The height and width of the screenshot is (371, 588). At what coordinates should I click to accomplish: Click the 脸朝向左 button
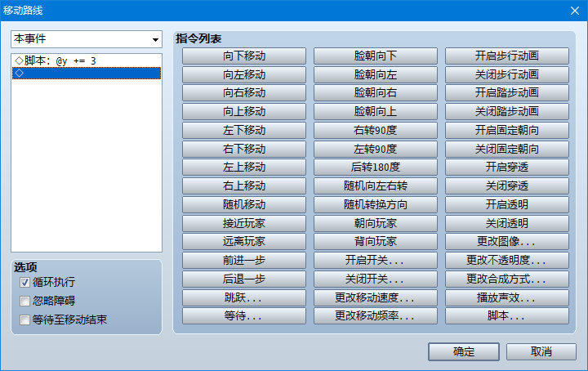pyautogui.click(x=376, y=74)
